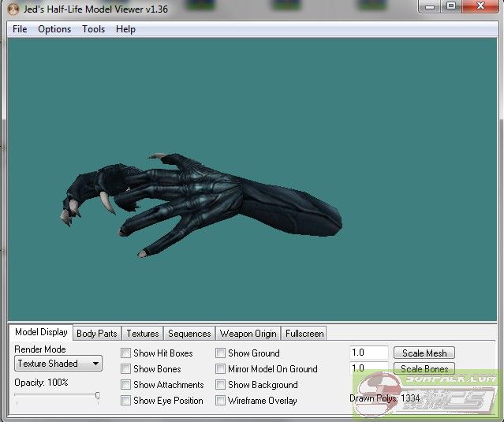504x422 pixels.
Task: Open the File menu
Action: click(x=20, y=29)
